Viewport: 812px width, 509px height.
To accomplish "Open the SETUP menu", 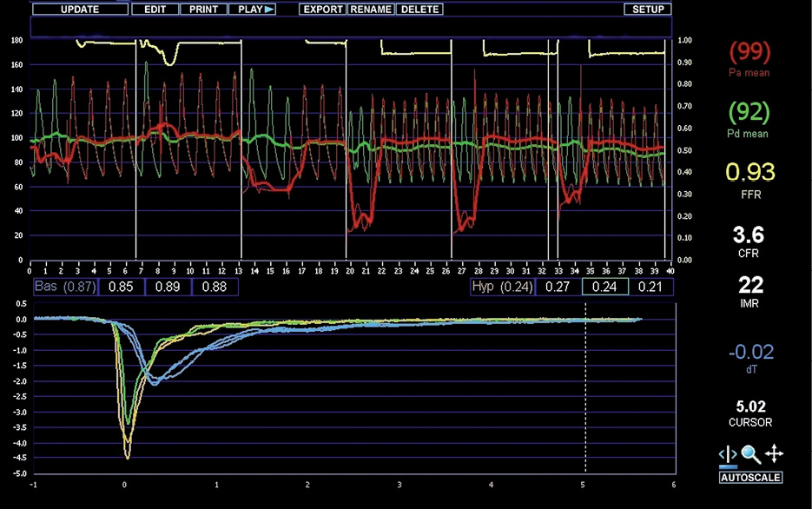I will point(647,10).
